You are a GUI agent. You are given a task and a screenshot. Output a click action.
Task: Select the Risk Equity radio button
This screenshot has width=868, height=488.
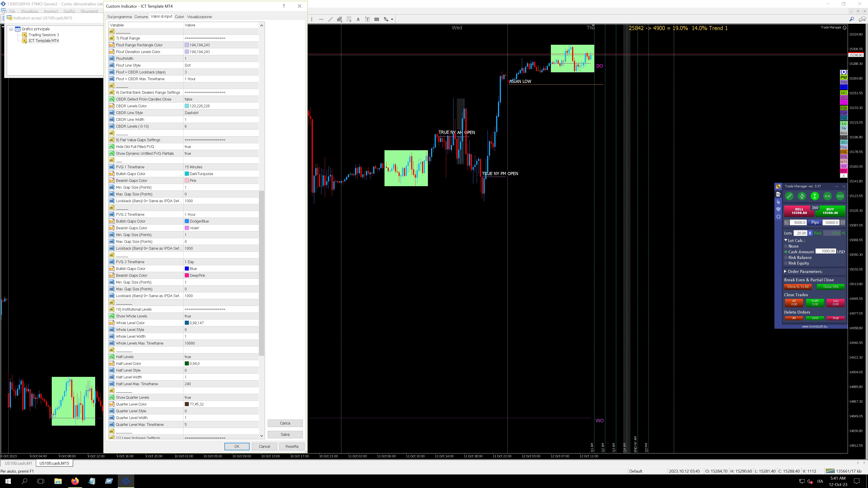click(786, 263)
